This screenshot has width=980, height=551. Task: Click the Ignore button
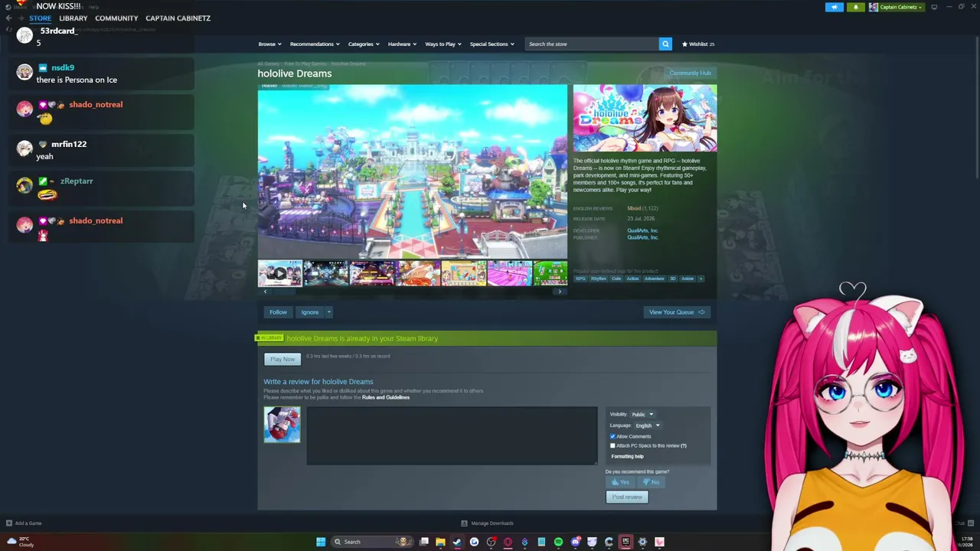coord(309,312)
